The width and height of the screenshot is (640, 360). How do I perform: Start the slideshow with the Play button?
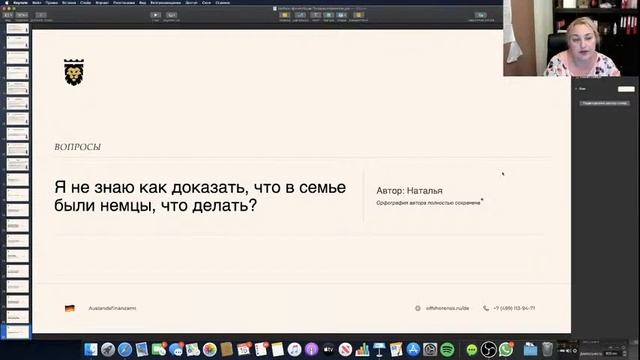(x=156, y=15)
